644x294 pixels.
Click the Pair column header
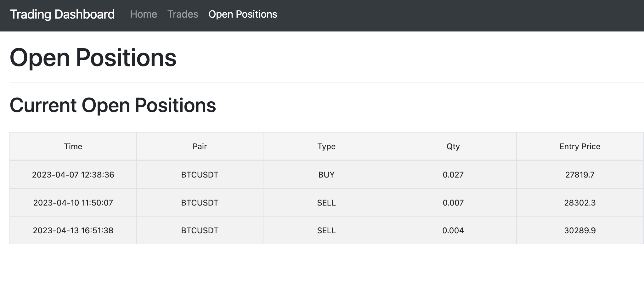pyautogui.click(x=200, y=146)
